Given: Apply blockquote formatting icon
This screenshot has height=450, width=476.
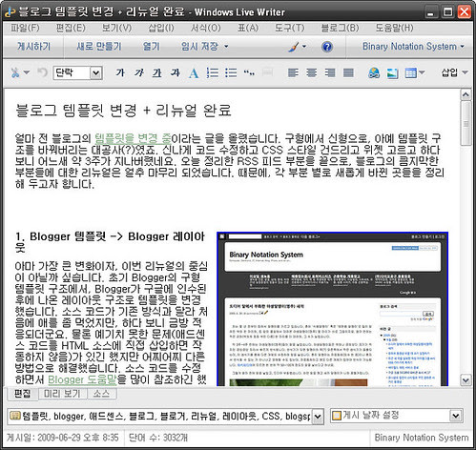Looking at the screenshot, I should click(249, 72).
